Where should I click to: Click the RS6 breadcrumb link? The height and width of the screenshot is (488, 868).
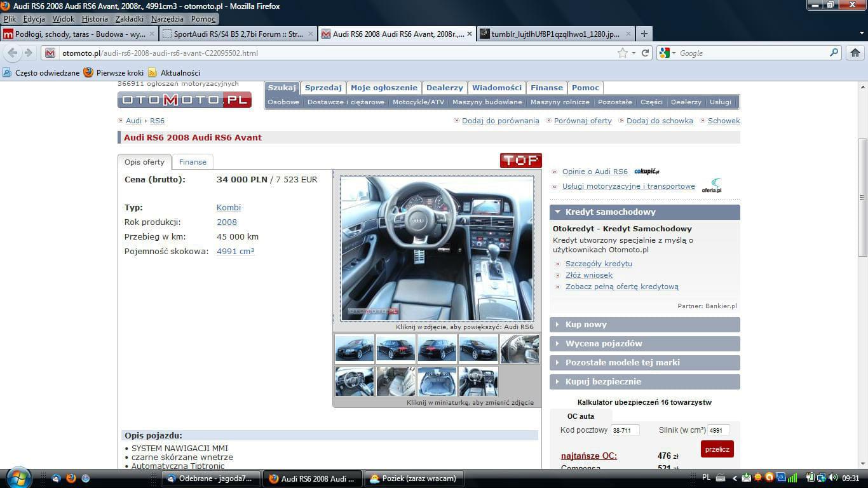(157, 121)
